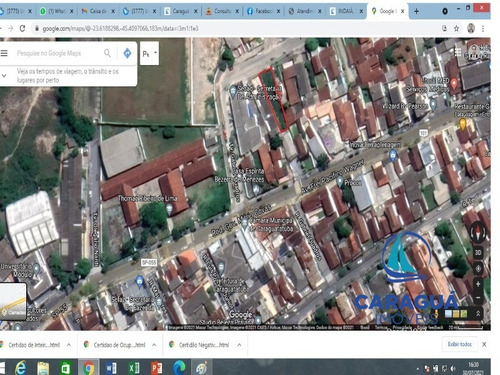Click the orange restaurant marker
Screen dimensions: 500x375
pyautogui.click(x=462, y=124)
